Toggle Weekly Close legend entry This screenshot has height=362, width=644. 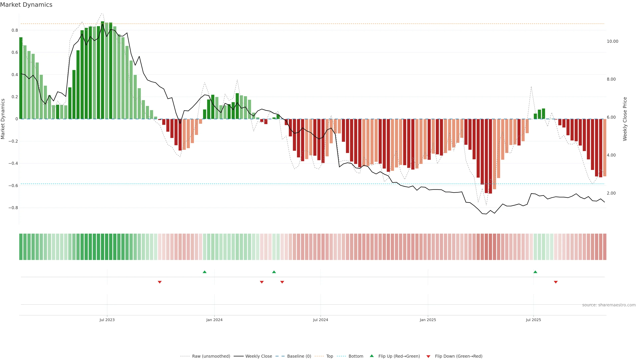tap(258, 356)
